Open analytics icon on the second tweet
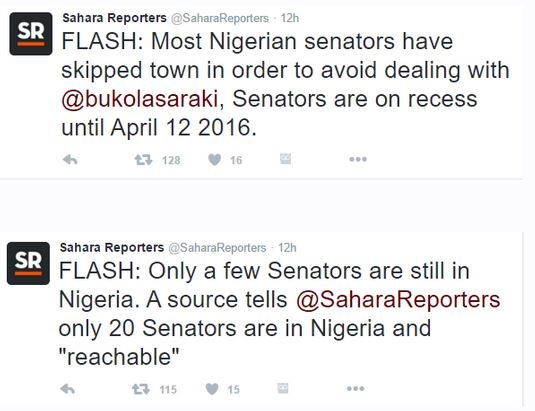This screenshot has width=535, height=411. (x=283, y=388)
